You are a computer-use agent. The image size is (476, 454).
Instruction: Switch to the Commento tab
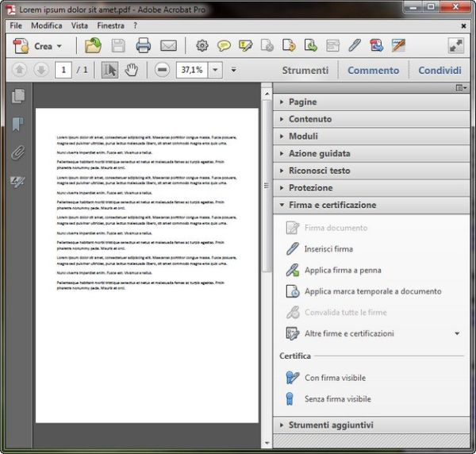pos(373,70)
